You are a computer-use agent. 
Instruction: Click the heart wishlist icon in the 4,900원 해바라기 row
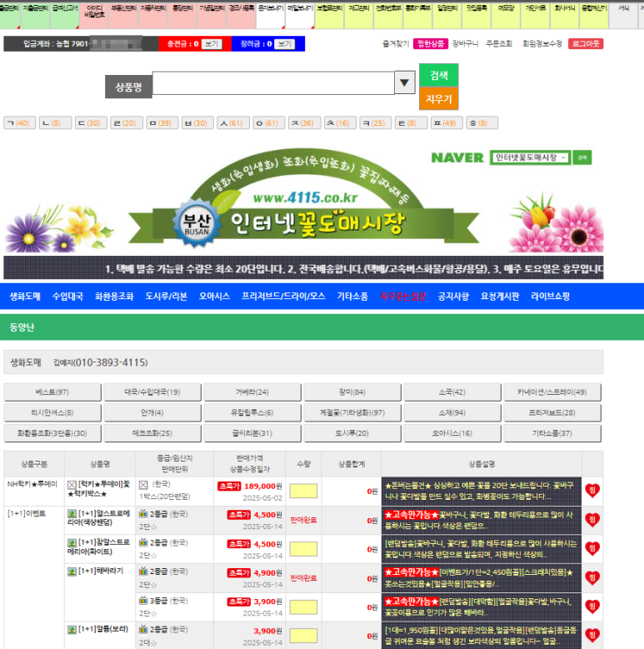[592, 578]
